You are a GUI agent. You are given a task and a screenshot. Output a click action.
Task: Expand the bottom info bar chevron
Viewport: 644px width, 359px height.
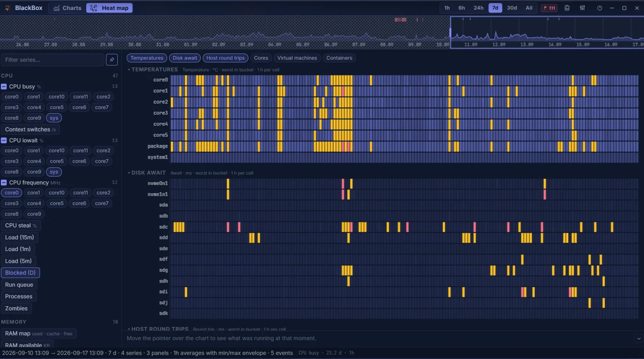pyautogui.click(x=638, y=338)
